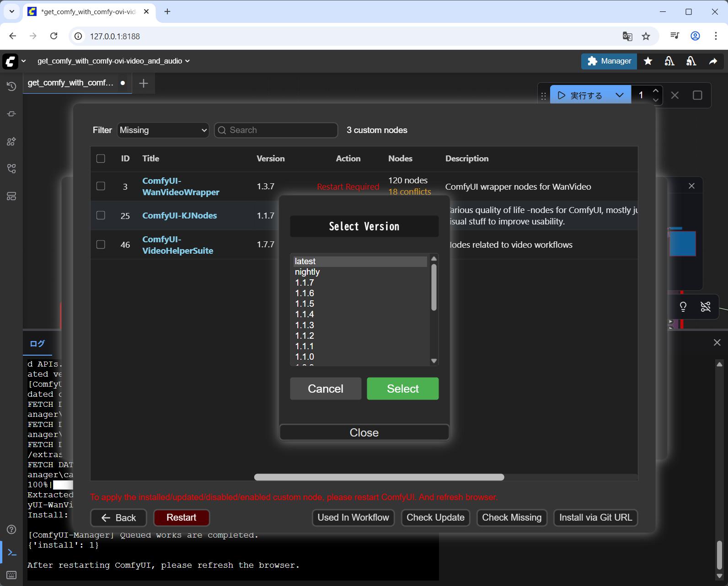Click the red Restart button
This screenshot has width=728, height=586.
(181, 517)
